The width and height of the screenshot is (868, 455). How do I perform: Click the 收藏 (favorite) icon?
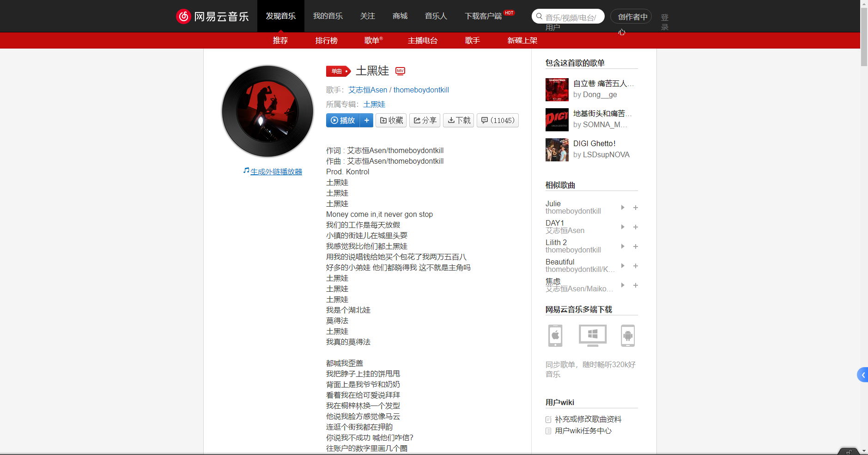click(391, 120)
